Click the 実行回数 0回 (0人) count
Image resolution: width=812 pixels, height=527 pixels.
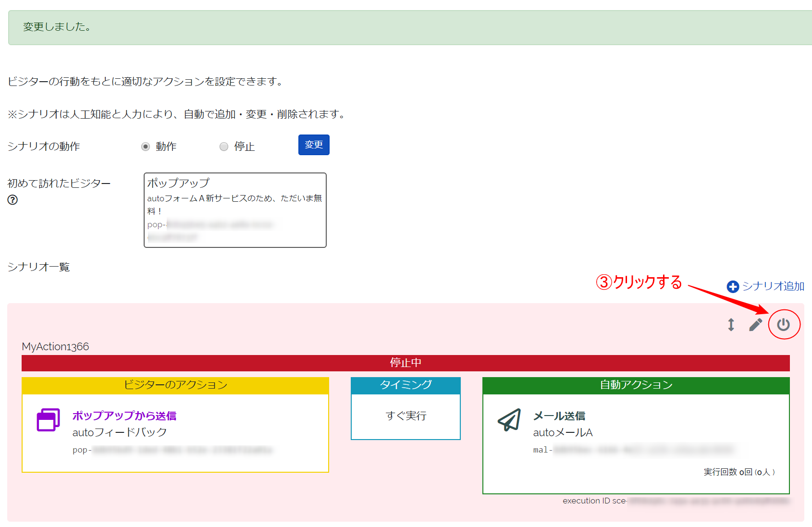pyautogui.click(x=739, y=472)
